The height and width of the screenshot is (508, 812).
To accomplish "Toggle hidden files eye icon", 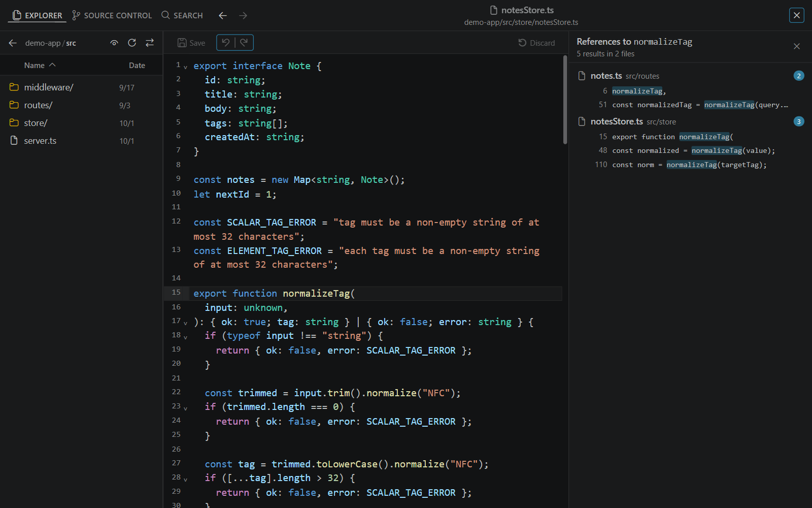I will [x=114, y=43].
